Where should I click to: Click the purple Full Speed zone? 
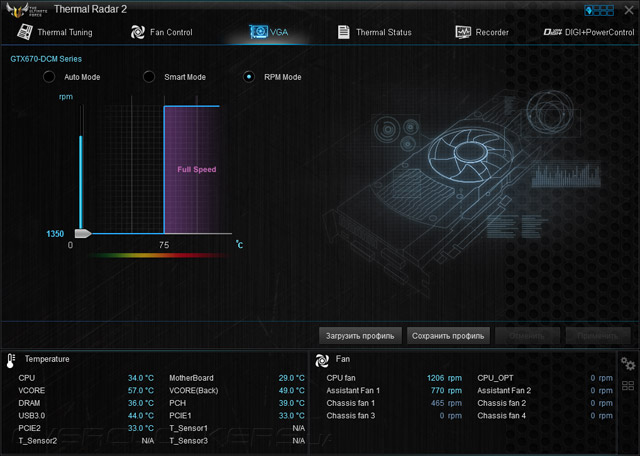192,170
